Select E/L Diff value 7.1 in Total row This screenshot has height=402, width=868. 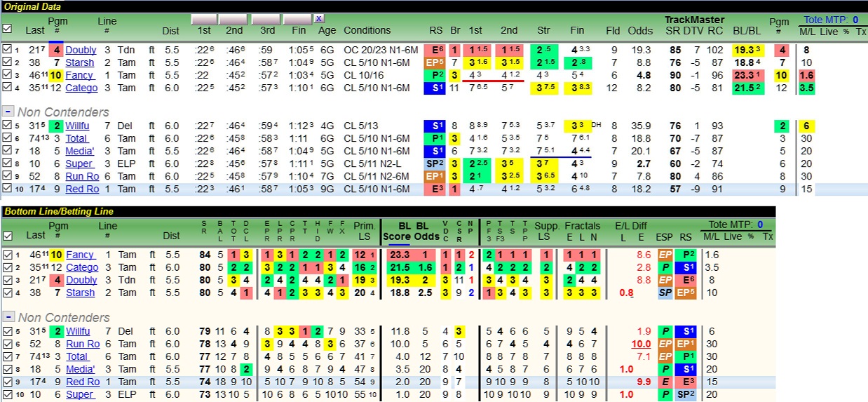tap(643, 356)
